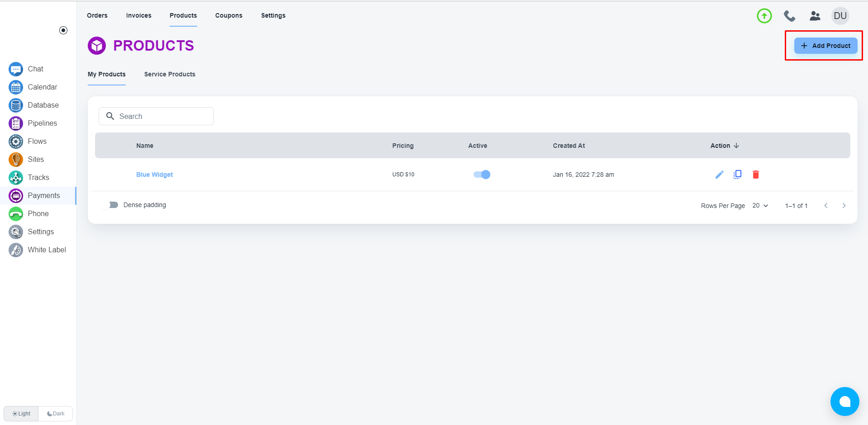
Task: Open the phone dialer icon in header
Action: coord(789,16)
